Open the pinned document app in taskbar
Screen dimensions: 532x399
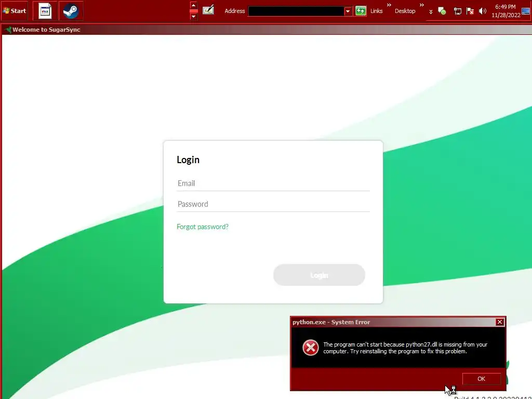[x=45, y=11]
